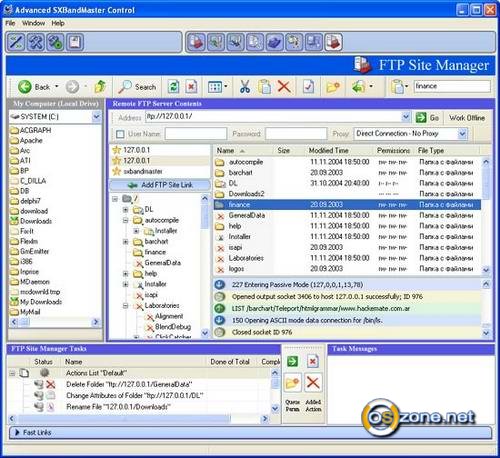The width and height of the screenshot is (500, 458).
Task: Sort by the Name column header
Action: click(243, 151)
